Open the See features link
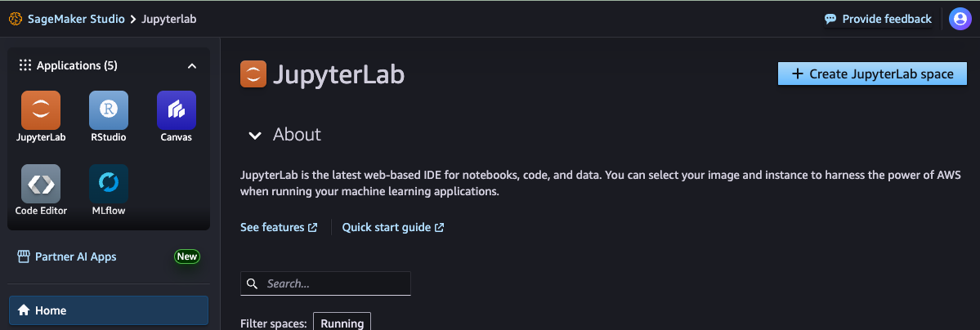Image resolution: width=980 pixels, height=330 pixels. 279,228
